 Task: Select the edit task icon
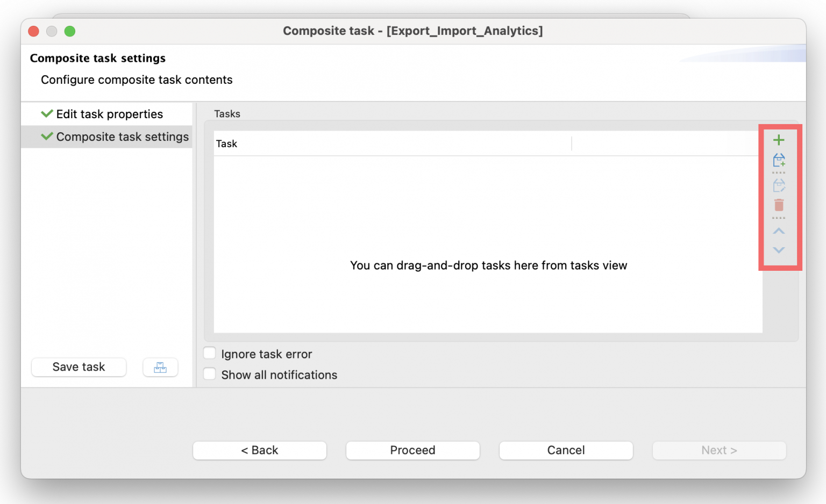pyautogui.click(x=779, y=185)
